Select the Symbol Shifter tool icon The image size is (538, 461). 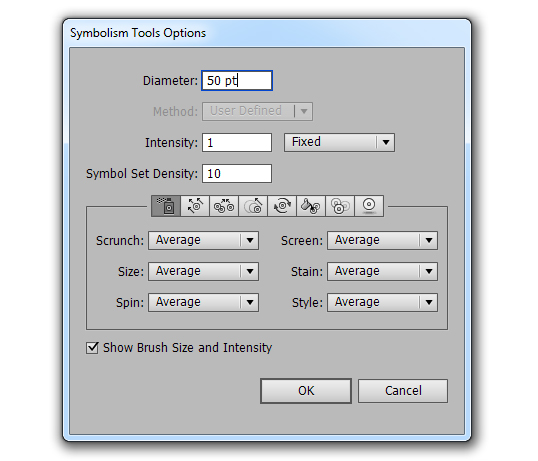(195, 206)
